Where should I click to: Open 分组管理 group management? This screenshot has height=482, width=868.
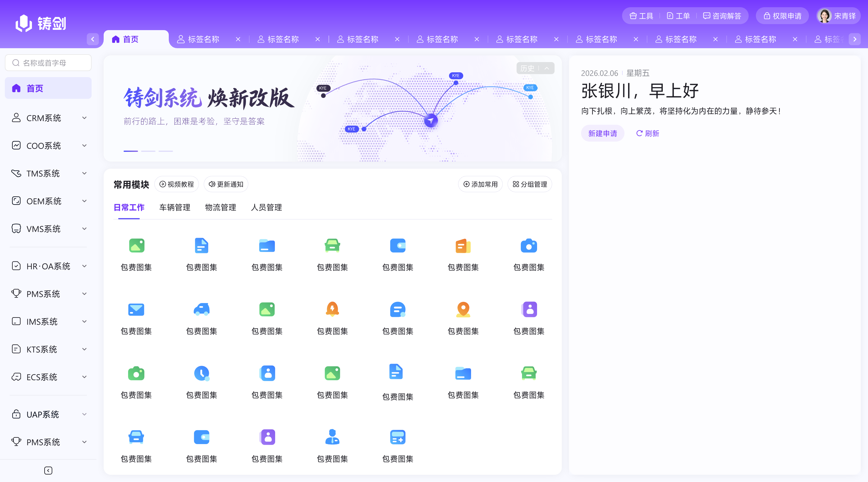[530, 184]
